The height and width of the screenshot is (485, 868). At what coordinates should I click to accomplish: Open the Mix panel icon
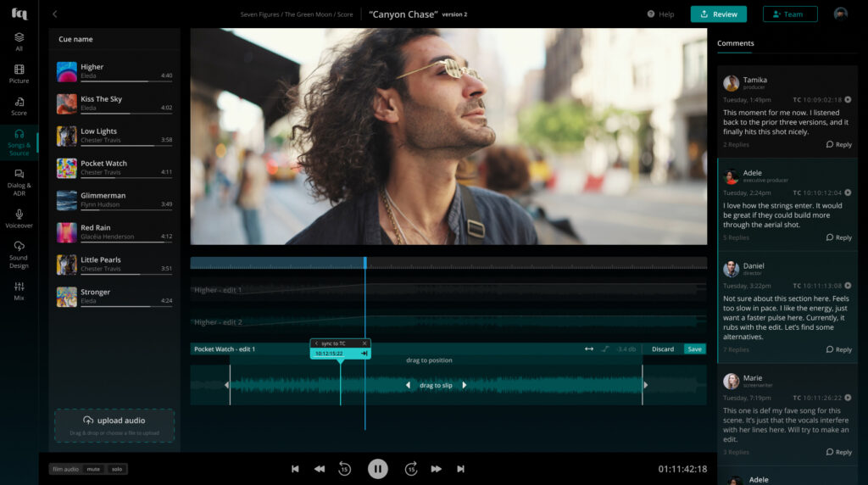pyautogui.click(x=19, y=286)
